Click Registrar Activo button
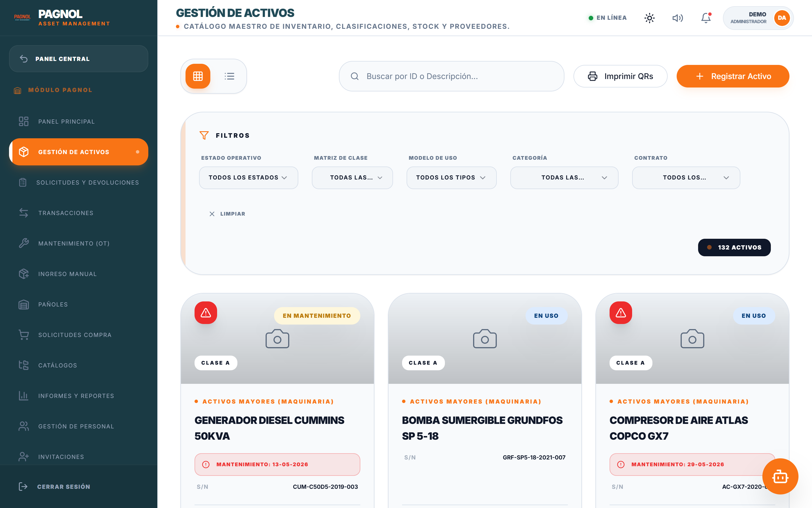Screen dimensions: 812x508 [733, 76]
